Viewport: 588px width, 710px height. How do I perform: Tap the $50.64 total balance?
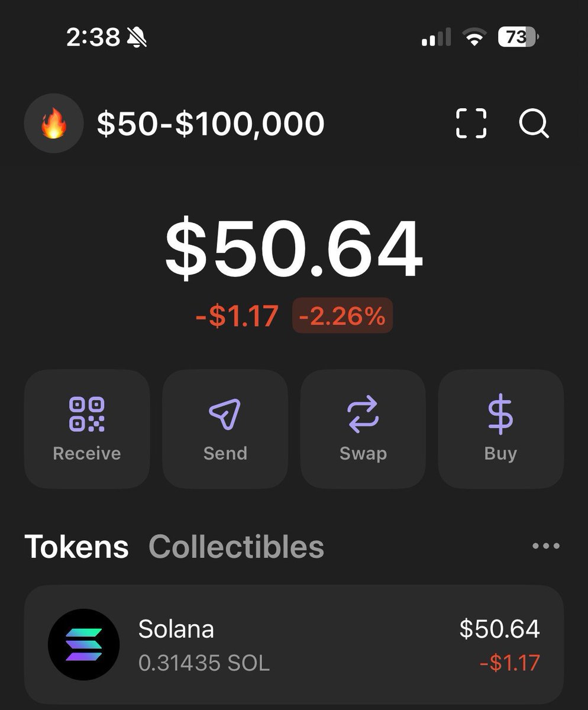click(294, 250)
